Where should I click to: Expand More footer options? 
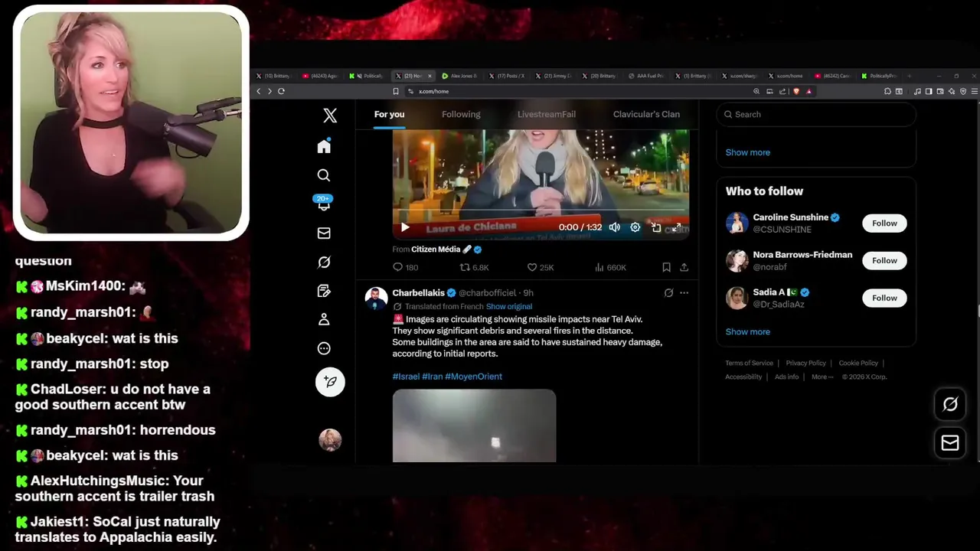(x=822, y=377)
